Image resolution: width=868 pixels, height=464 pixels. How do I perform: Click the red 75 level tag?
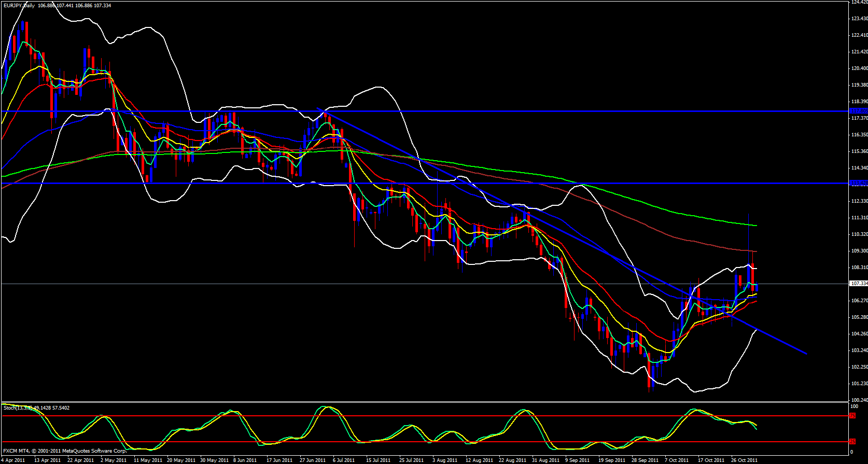852,416
